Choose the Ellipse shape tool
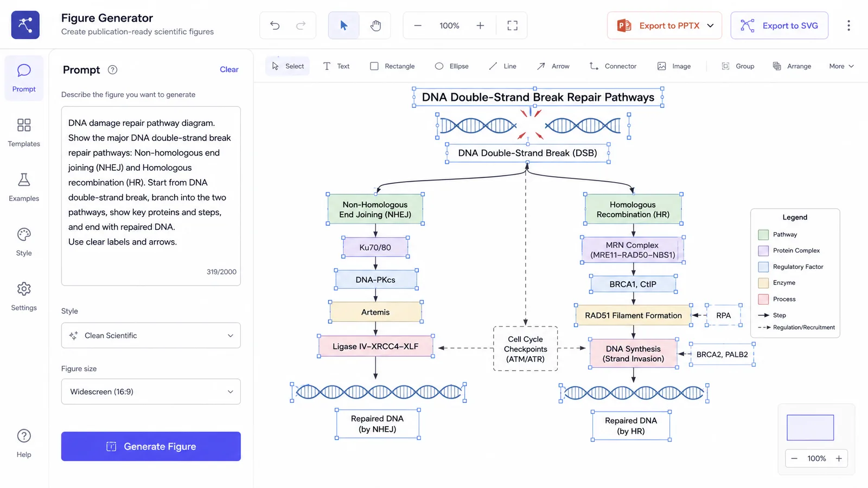Image resolution: width=868 pixels, height=488 pixels. click(x=451, y=66)
